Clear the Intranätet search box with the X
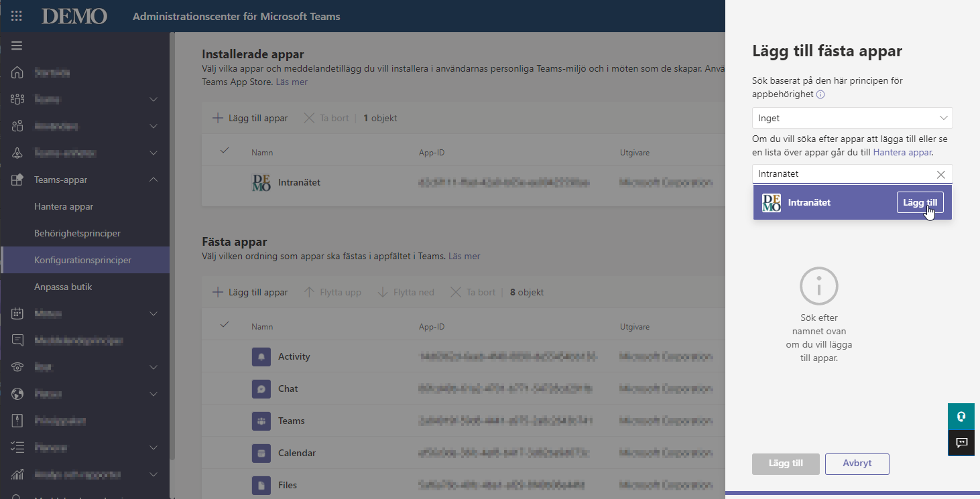 (941, 174)
